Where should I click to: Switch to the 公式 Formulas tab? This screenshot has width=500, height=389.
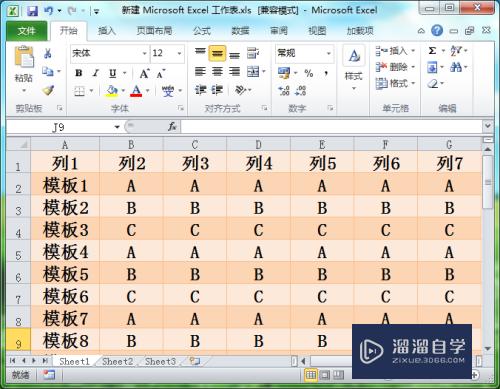202,31
